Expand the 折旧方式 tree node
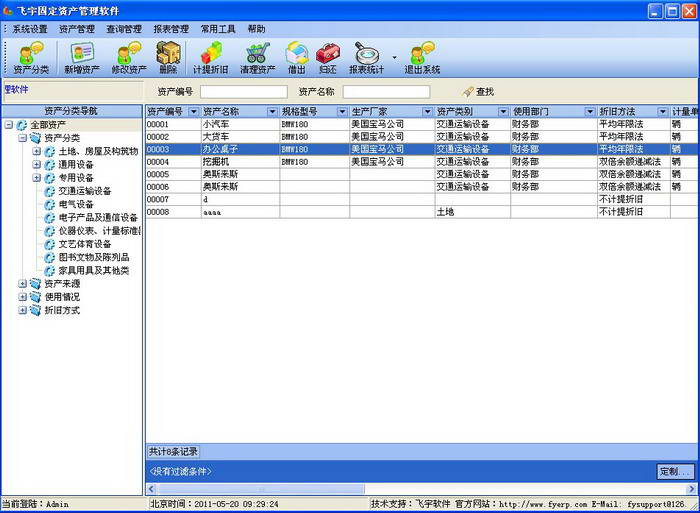The image size is (700, 513). coord(23,310)
